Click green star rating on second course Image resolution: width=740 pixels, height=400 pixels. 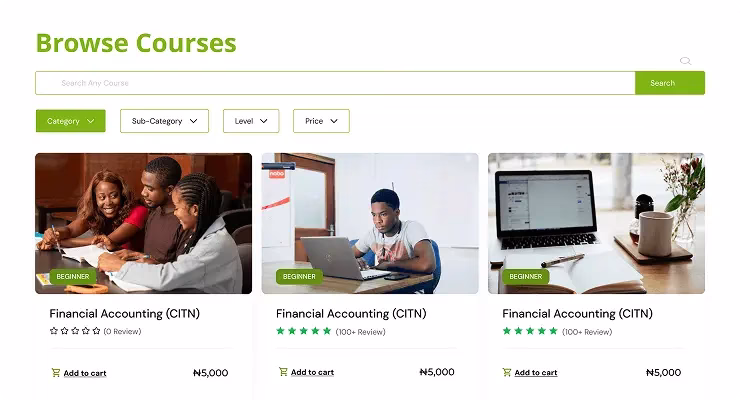tap(303, 331)
